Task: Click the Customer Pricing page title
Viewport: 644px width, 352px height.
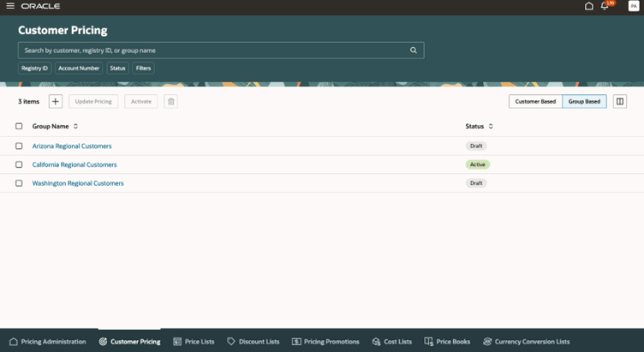Action: coord(63,30)
